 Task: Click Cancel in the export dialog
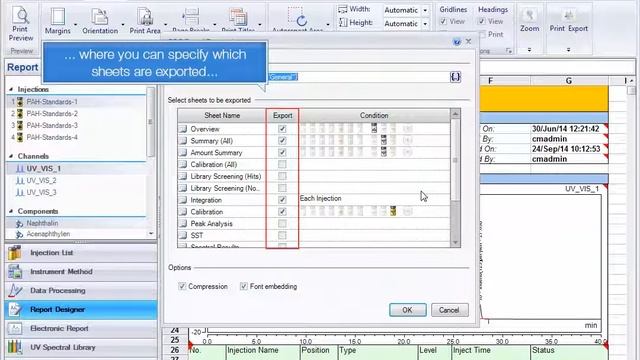(449, 310)
